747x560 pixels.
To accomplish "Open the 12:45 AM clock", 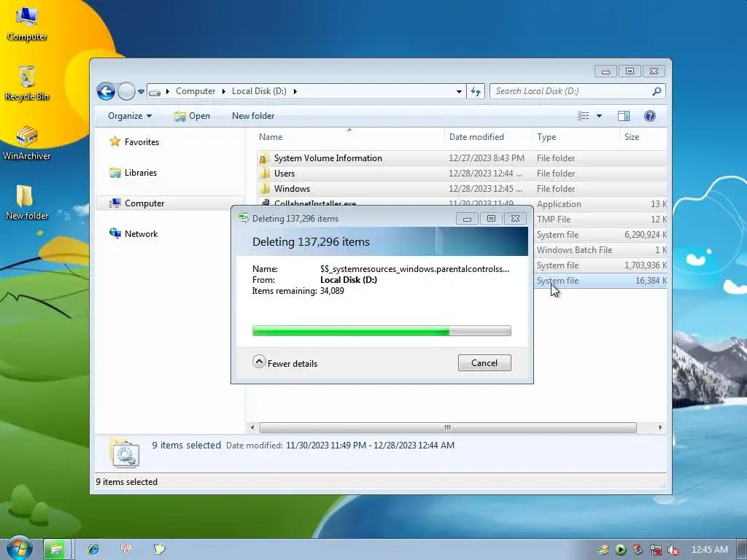I will (x=709, y=550).
